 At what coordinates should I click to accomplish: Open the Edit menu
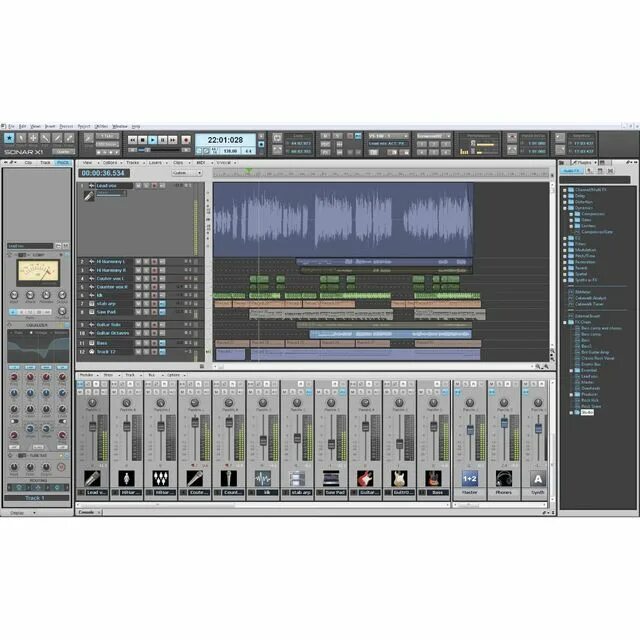(x=22, y=127)
